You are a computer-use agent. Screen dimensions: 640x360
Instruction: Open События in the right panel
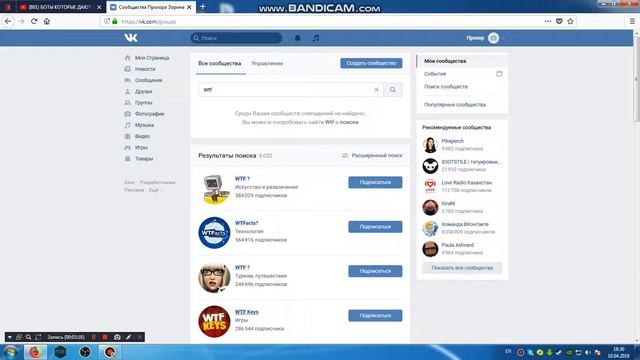click(435, 74)
